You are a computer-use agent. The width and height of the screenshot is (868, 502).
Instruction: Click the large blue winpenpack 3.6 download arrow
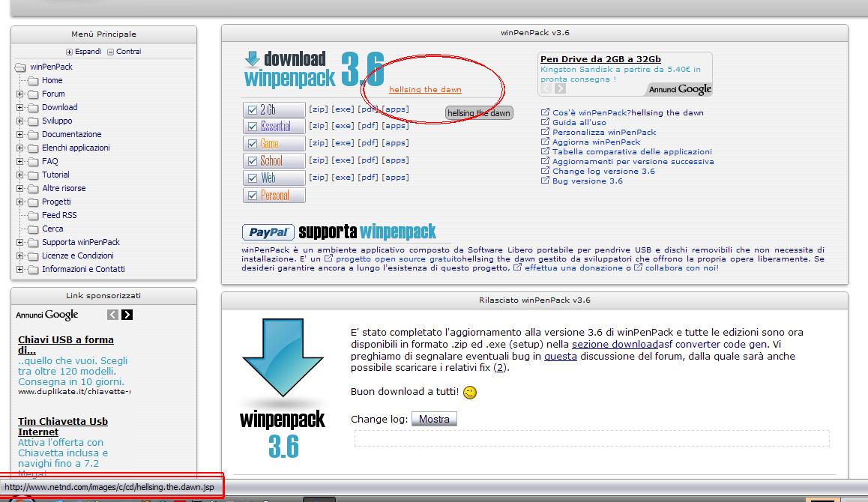(283, 357)
